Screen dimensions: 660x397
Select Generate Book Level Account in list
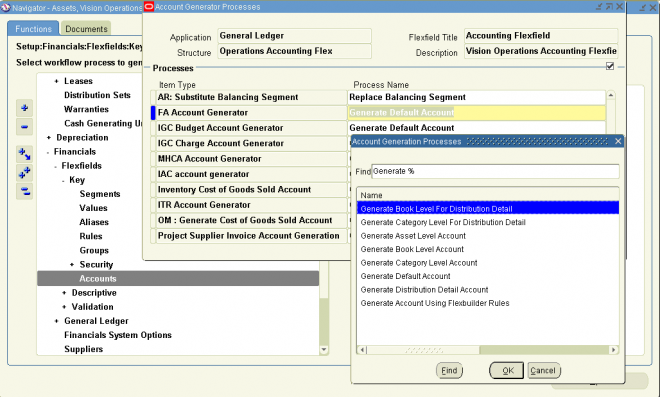[412, 249]
